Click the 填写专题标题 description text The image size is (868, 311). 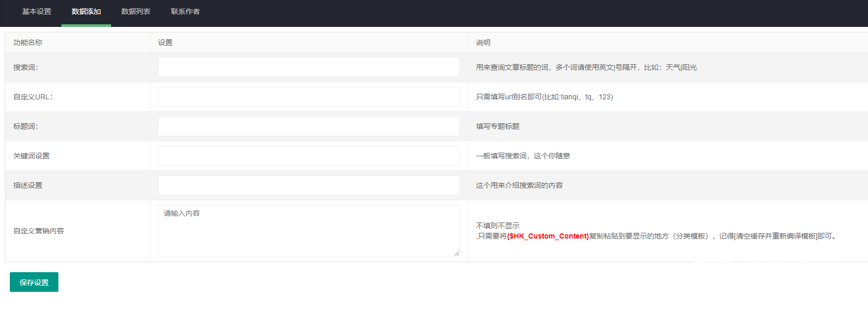tap(498, 126)
